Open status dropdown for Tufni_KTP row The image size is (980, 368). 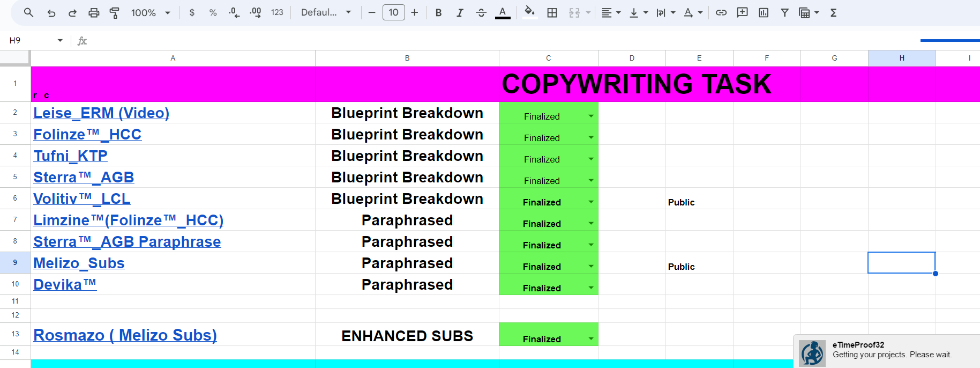[x=591, y=159]
